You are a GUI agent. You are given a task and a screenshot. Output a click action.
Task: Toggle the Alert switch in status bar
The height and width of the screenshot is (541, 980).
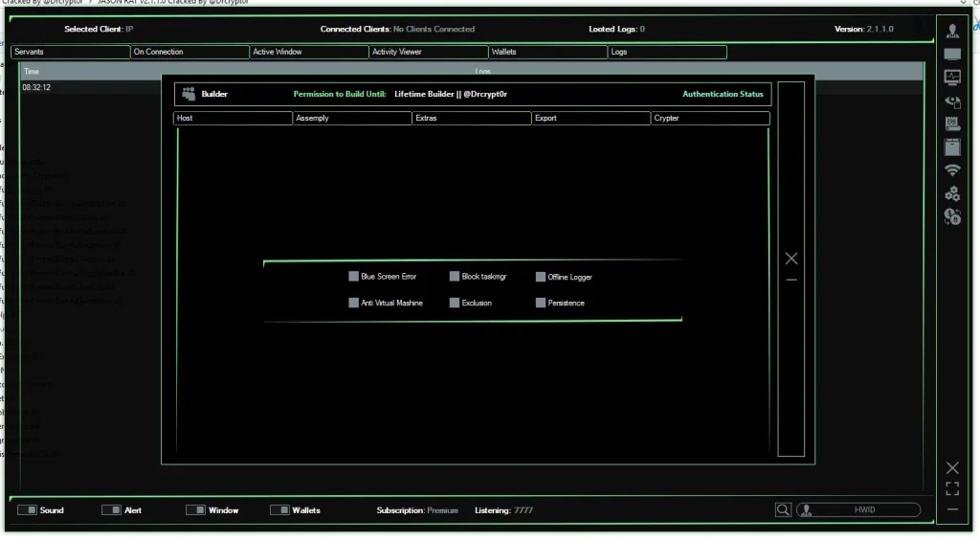coord(111,510)
